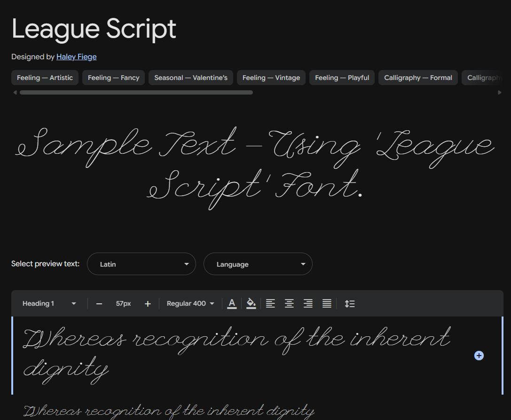Select the Feeling — Fancy tag
Screen dimensions: 511x420
click(x=113, y=78)
